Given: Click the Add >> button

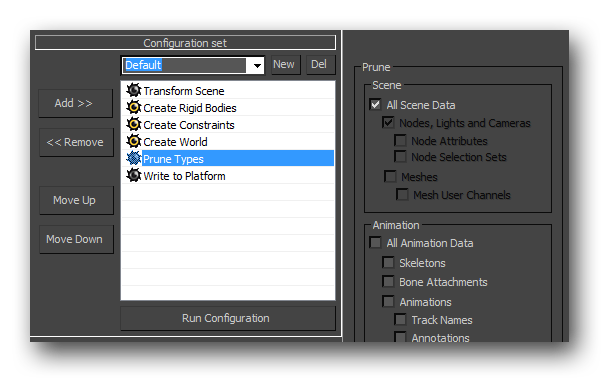Looking at the screenshot, I should pyautogui.click(x=76, y=103).
